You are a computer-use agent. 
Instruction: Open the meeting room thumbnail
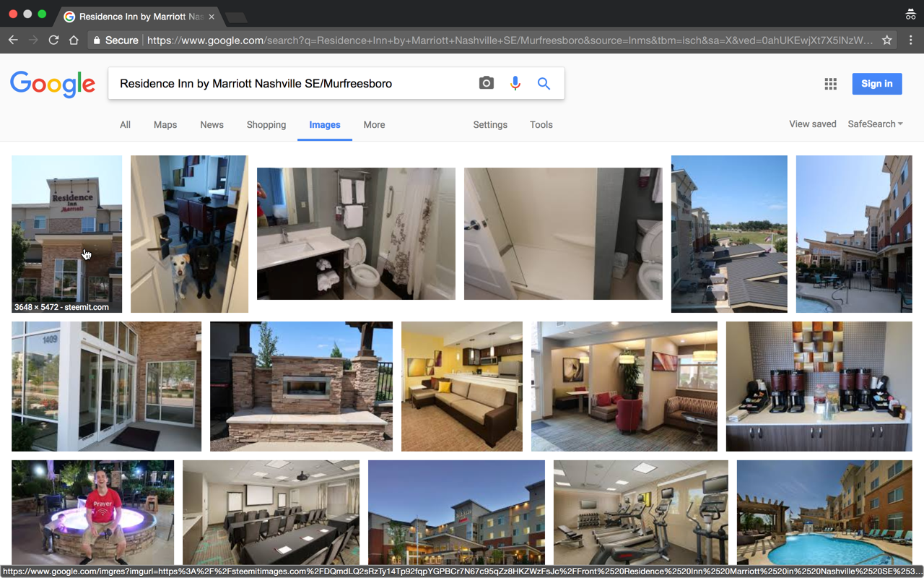(271, 512)
